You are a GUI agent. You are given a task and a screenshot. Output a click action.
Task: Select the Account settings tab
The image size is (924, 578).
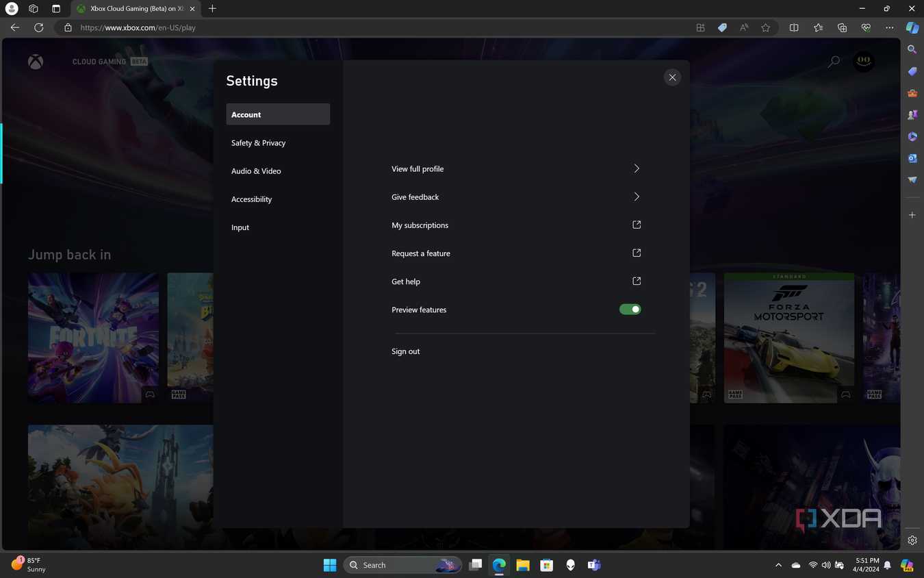click(278, 114)
